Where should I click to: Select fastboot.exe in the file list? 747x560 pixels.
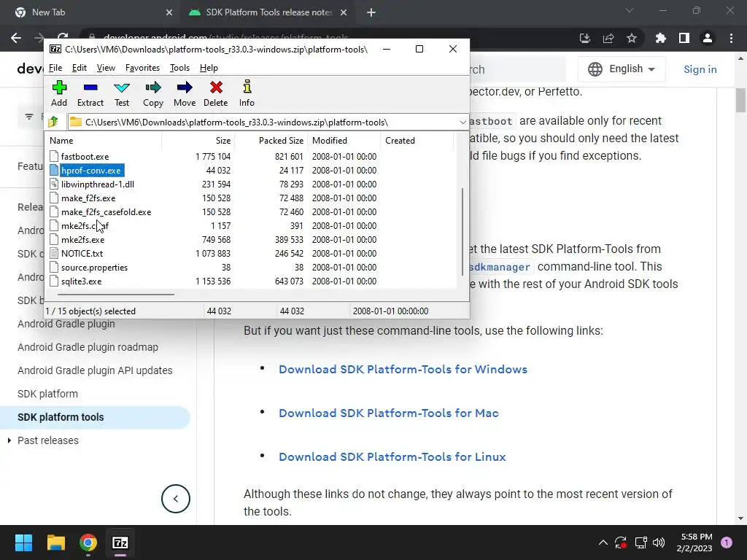[x=85, y=157]
